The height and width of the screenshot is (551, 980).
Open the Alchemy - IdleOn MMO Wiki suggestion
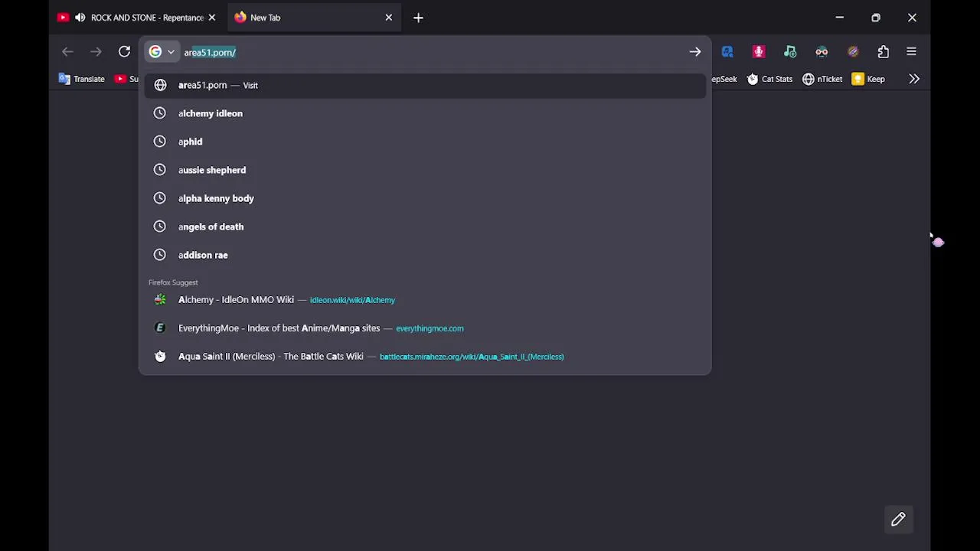425,300
